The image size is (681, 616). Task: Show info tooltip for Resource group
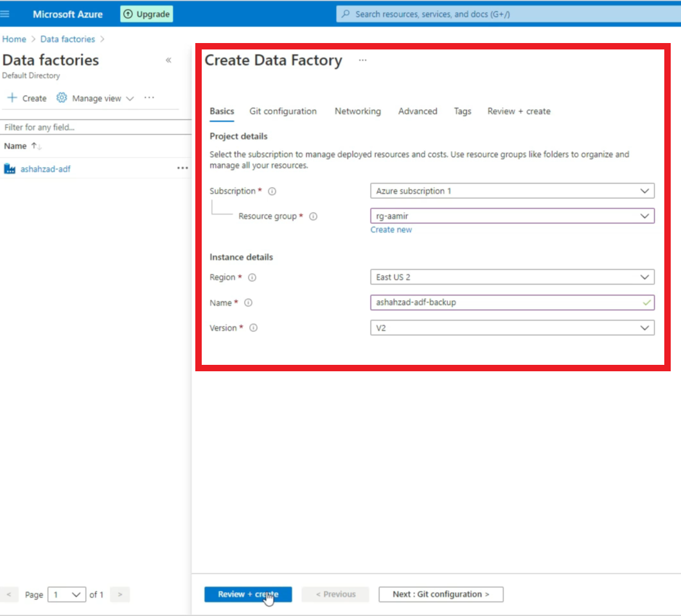pyautogui.click(x=313, y=216)
